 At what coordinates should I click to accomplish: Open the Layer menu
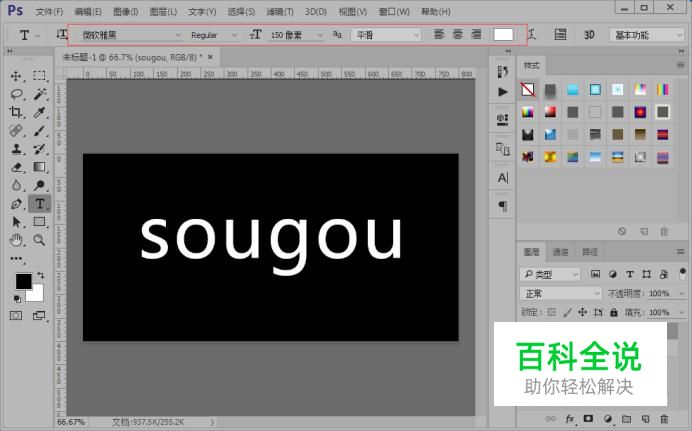pos(163,11)
